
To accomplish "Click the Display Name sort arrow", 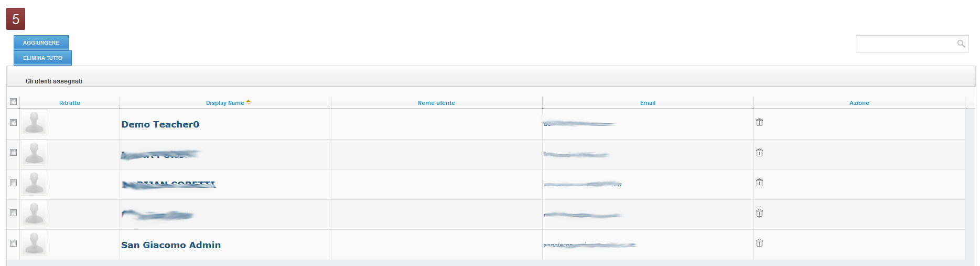I will [249, 102].
